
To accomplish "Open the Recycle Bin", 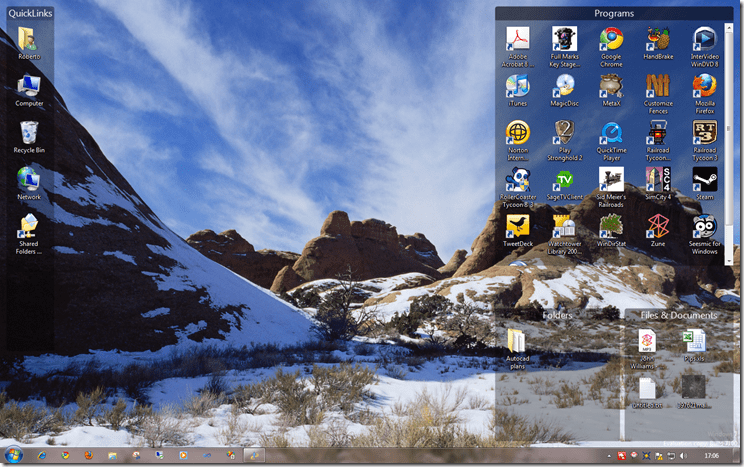I will 29,134.
